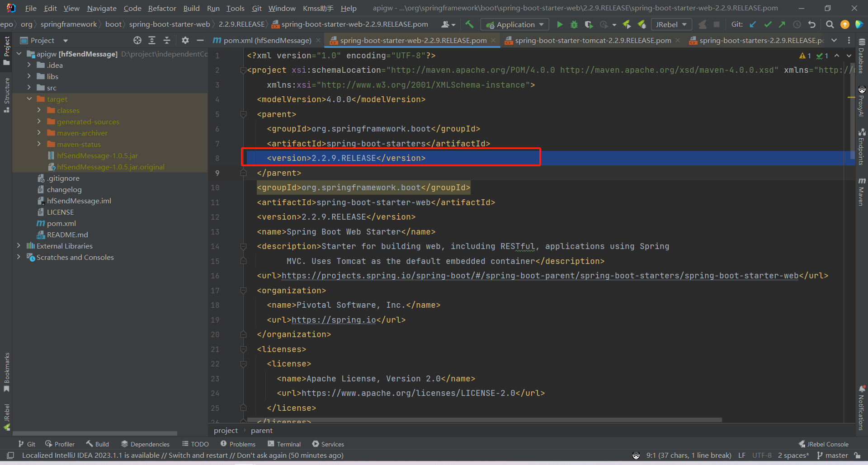This screenshot has width=868, height=465.
Task: Select README.md in project tree
Action: 67,235
